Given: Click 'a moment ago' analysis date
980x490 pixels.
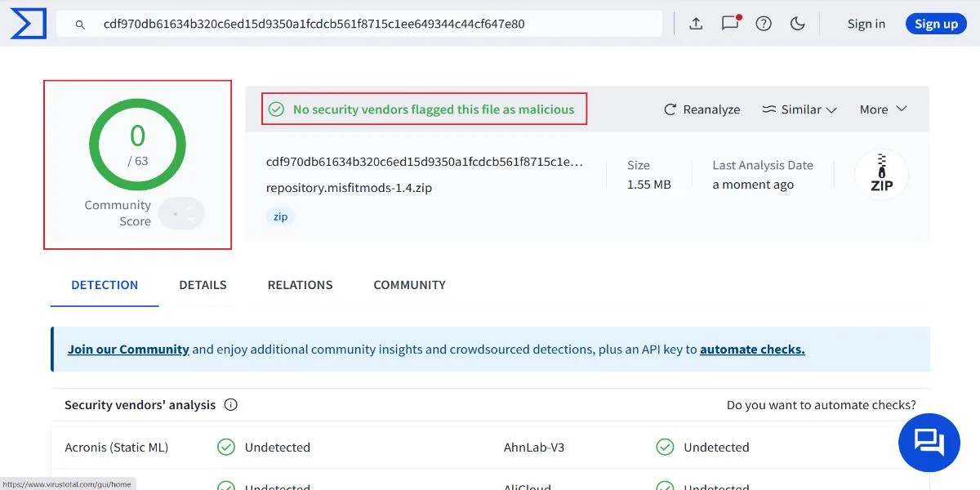Looking at the screenshot, I should (x=753, y=185).
